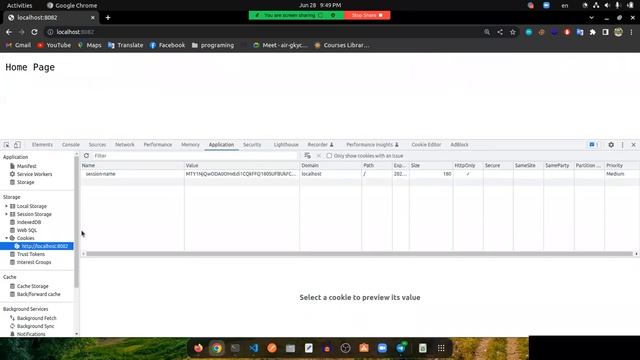Open Postman from the dock
This screenshot has width=640, height=360.
pos(272,348)
